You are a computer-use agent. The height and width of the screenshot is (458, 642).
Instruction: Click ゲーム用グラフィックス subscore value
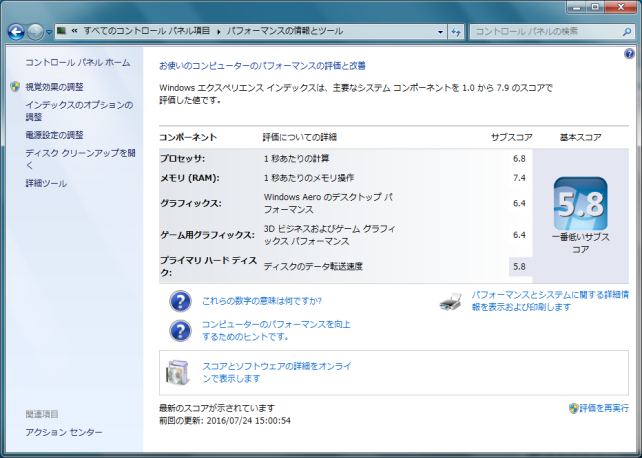tap(519, 235)
